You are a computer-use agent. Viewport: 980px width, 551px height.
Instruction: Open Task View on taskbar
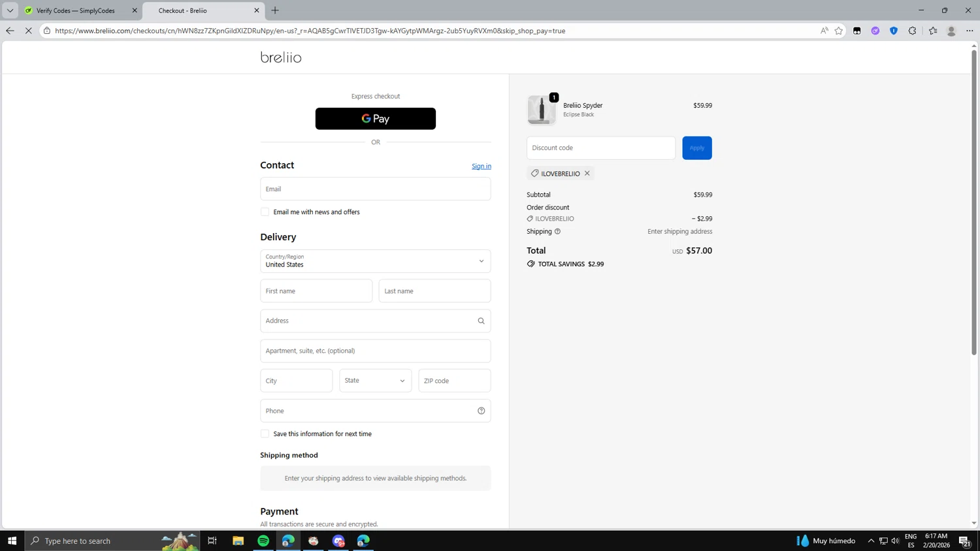[212, 541]
